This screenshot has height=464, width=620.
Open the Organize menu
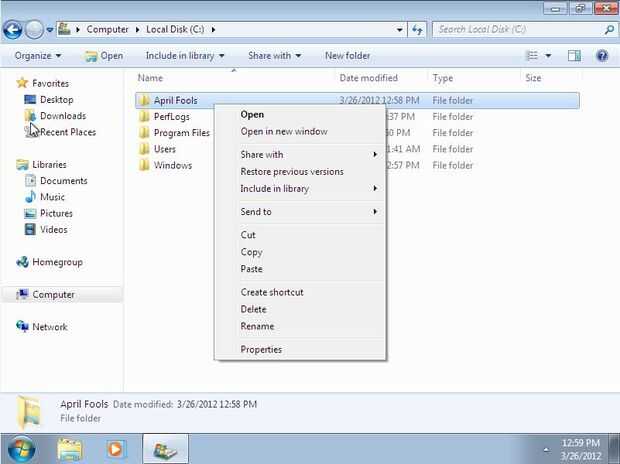(x=38, y=56)
